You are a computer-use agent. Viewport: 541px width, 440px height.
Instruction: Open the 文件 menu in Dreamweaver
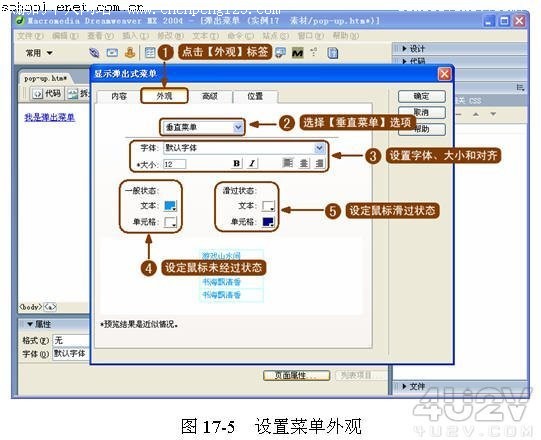[x=30, y=36]
